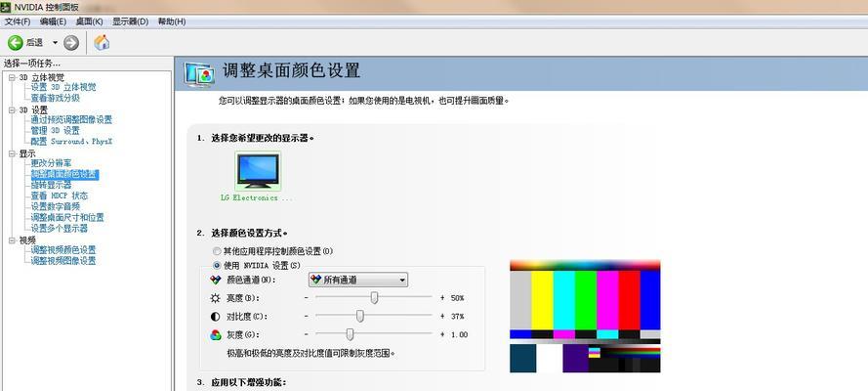Open 设置多个显示器 tree item

pos(59,228)
